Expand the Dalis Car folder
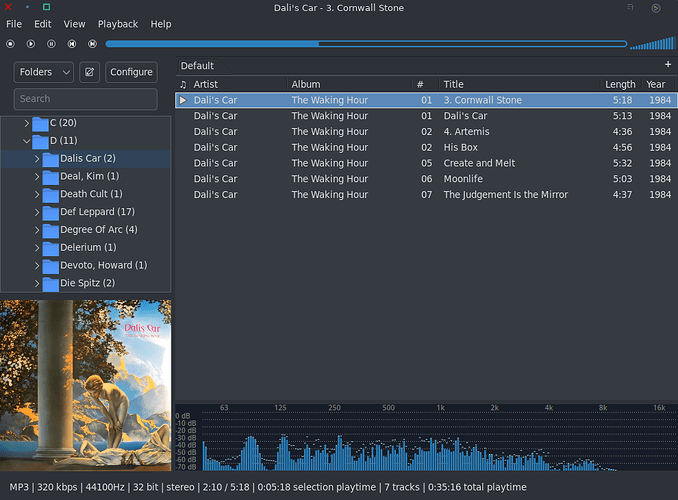The image size is (678, 500). [x=37, y=159]
